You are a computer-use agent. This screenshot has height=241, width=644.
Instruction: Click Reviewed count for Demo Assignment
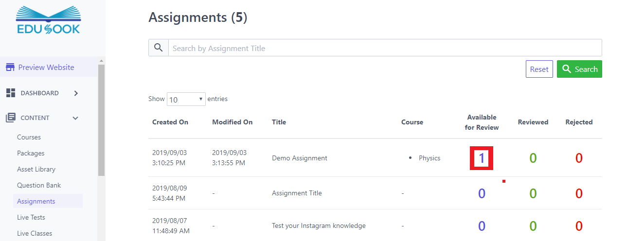coord(533,158)
